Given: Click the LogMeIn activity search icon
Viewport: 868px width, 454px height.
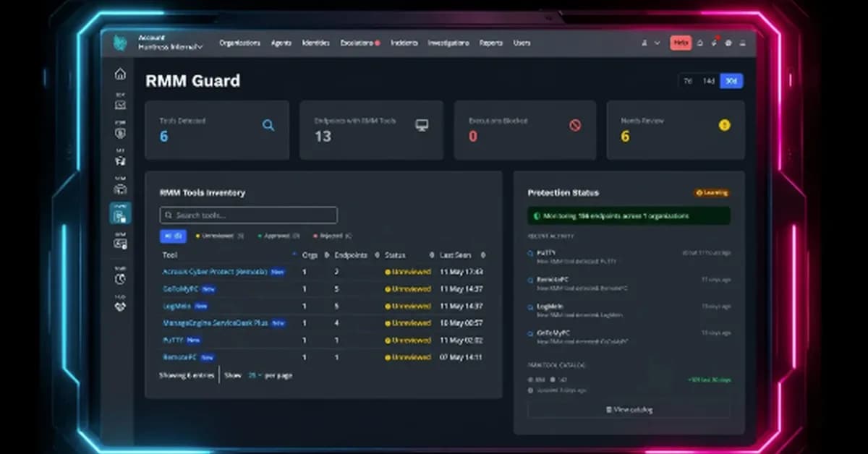Looking at the screenshot, I should [x=531, y=307].
